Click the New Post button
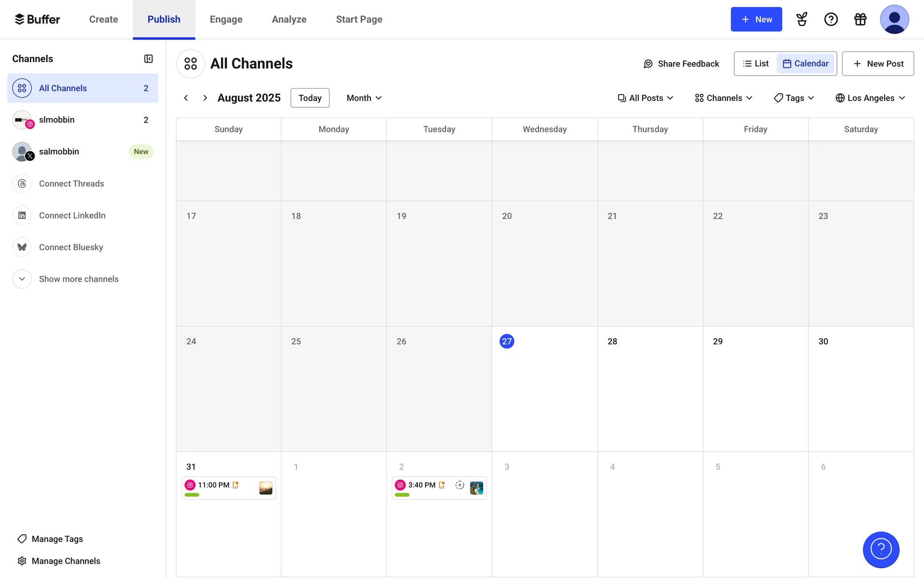This screenshot has height=578, width=924. pyautogui.click(x=878, y=64)
